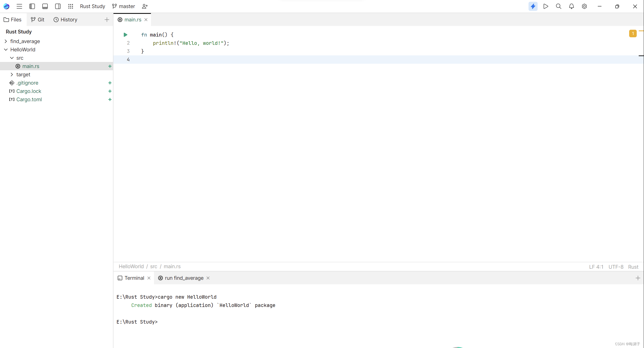Switch to the History tab
The height and width of the screenshot is (348, 644).
[x=65, y=20]
